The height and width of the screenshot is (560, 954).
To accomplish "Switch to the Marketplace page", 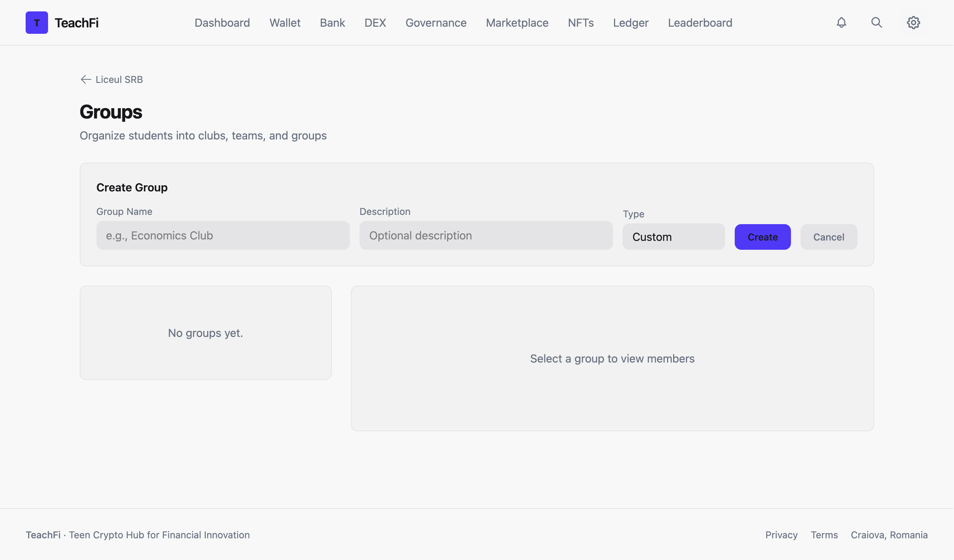I will pyautogui.click(x=517, y=22).
